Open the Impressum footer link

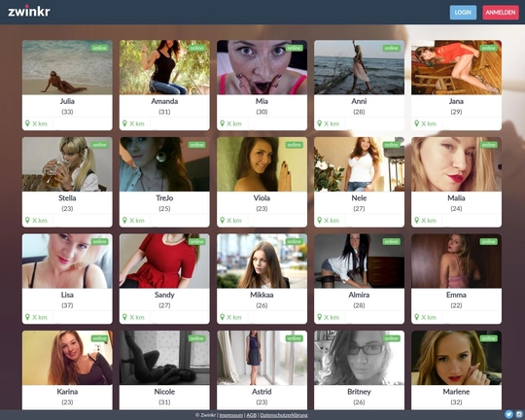tap(231, 415)
